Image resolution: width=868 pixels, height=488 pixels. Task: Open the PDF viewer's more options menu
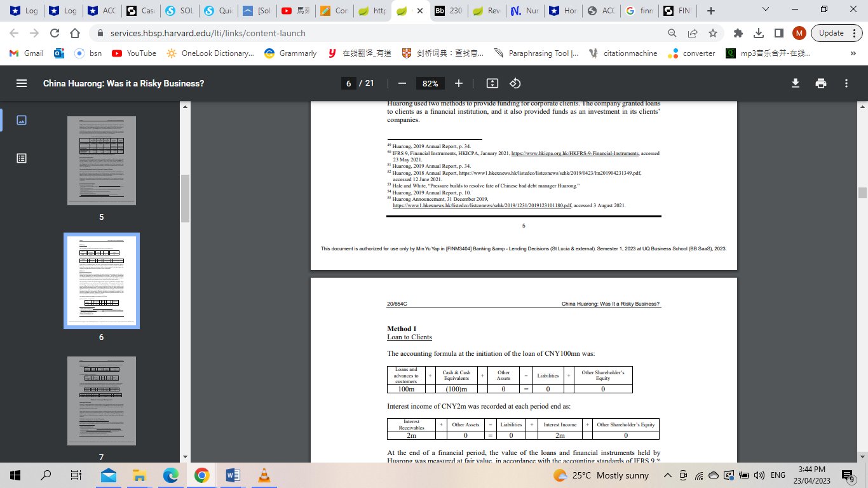point(846,83)
